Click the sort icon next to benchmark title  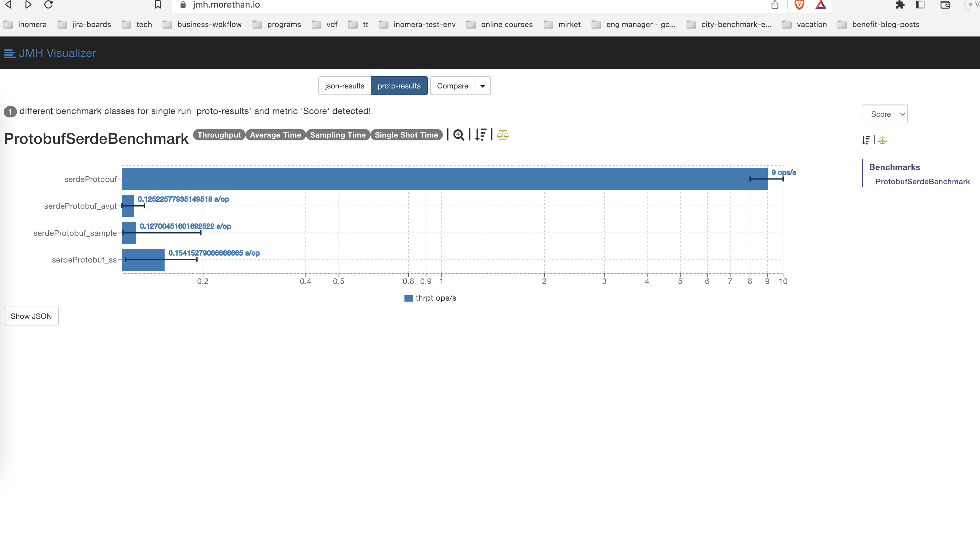coord(481,135)
